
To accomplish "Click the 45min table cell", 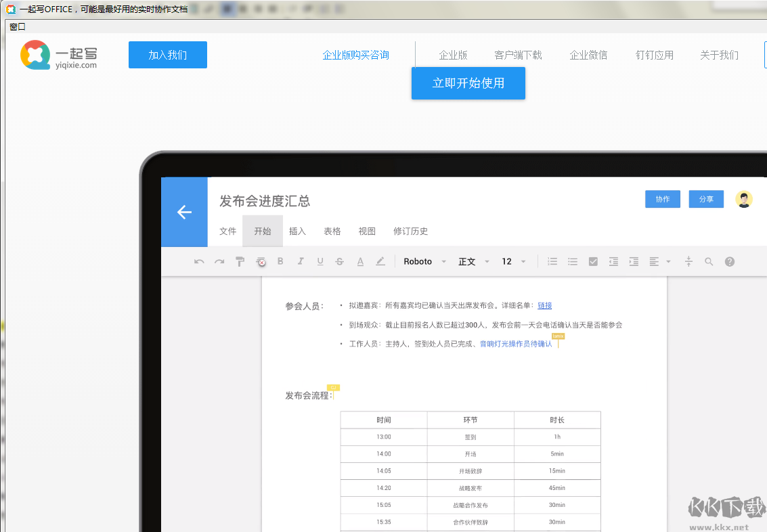I will pos(556,488).
